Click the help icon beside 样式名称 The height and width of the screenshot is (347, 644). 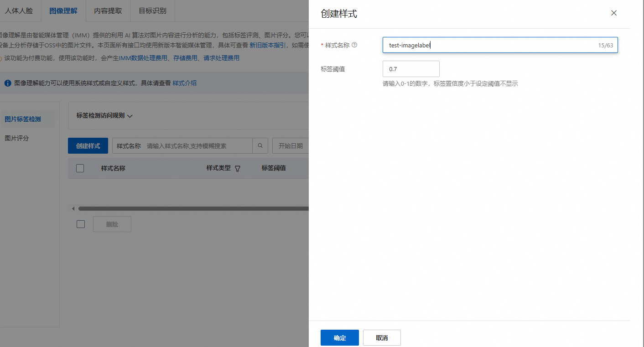click(355, 45)
